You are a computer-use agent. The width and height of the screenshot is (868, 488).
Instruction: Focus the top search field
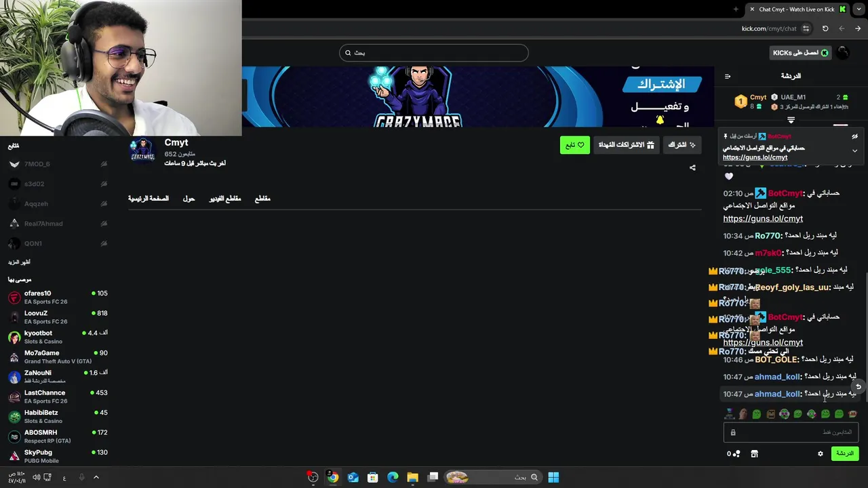434,53
